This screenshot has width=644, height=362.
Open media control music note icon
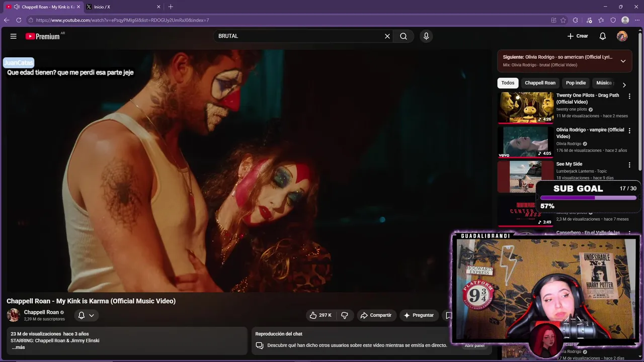[589, 20]
